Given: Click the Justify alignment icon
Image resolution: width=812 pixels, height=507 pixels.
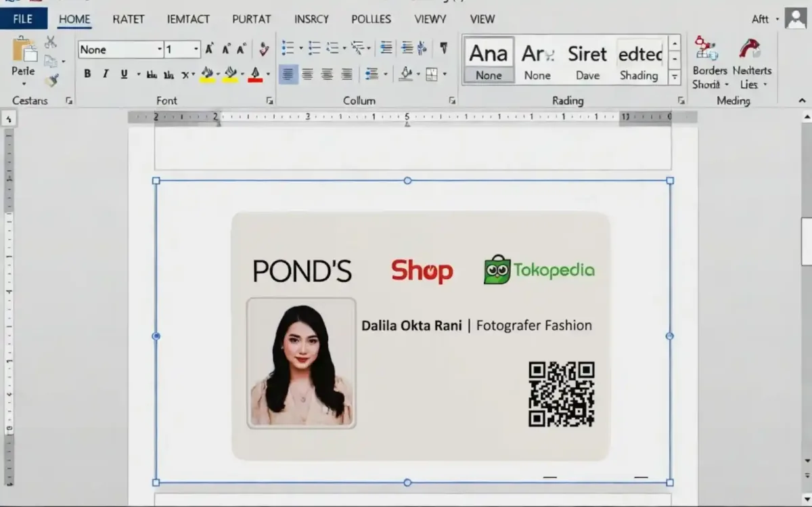Looking at the screenshot, I should [347, 74].
